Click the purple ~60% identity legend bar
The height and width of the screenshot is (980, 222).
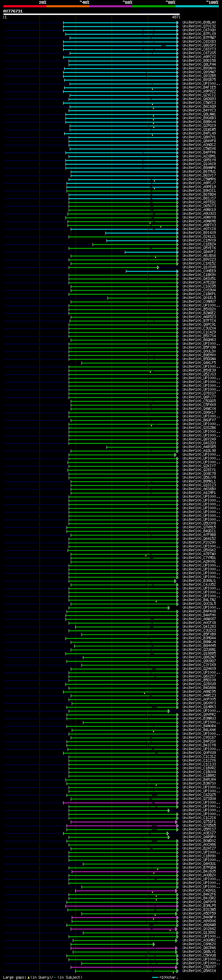pos(111,6)
